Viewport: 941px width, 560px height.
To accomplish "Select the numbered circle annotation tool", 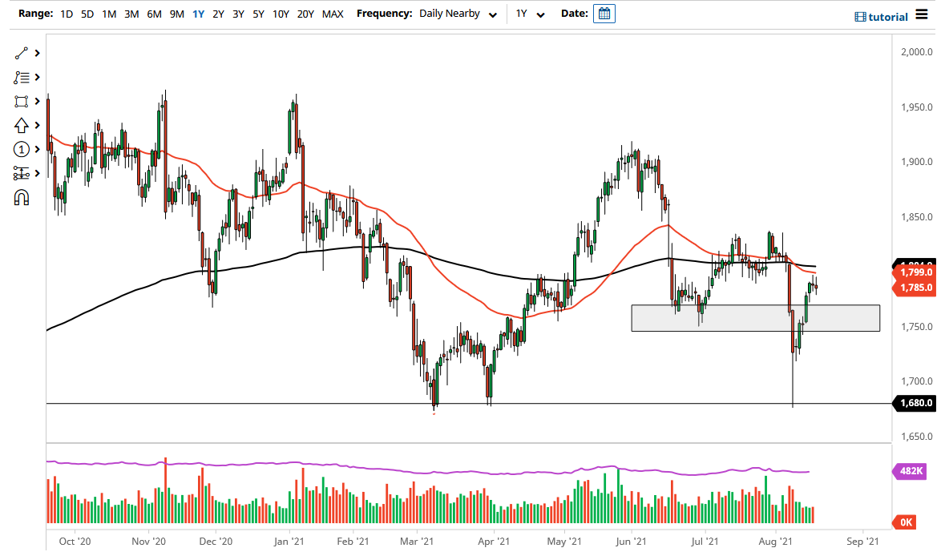I will click(21, 149).
